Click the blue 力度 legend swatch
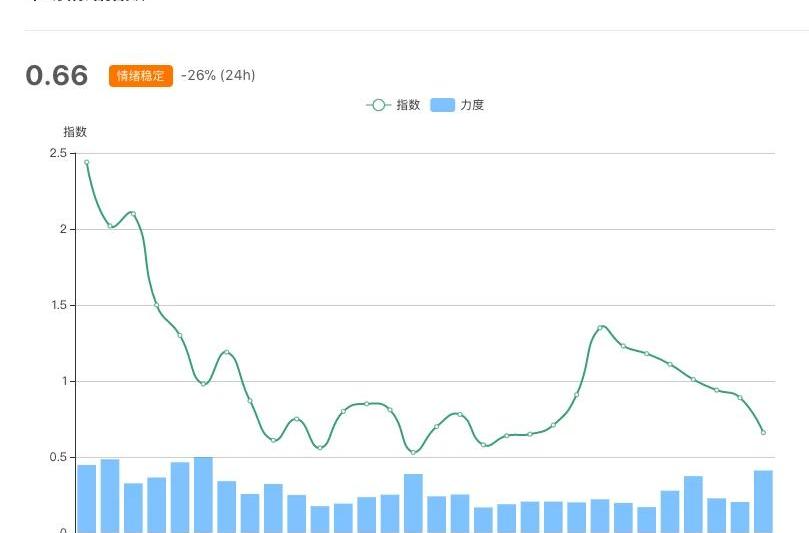 442,105
